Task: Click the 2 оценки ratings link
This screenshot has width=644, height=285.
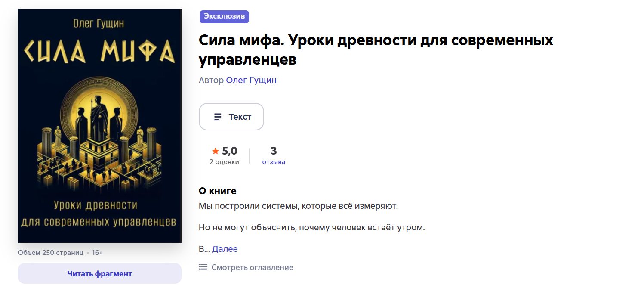Action: pyautogui.click(x=224, y=161)
